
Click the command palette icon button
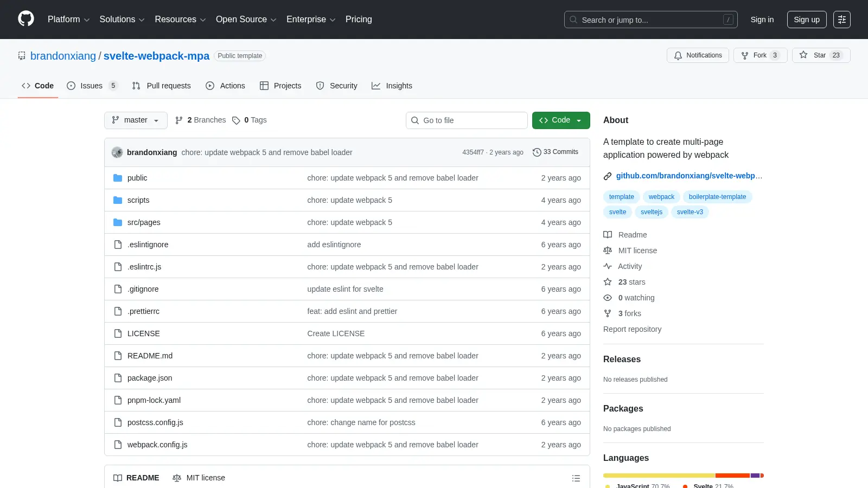[x=842, y=20]
